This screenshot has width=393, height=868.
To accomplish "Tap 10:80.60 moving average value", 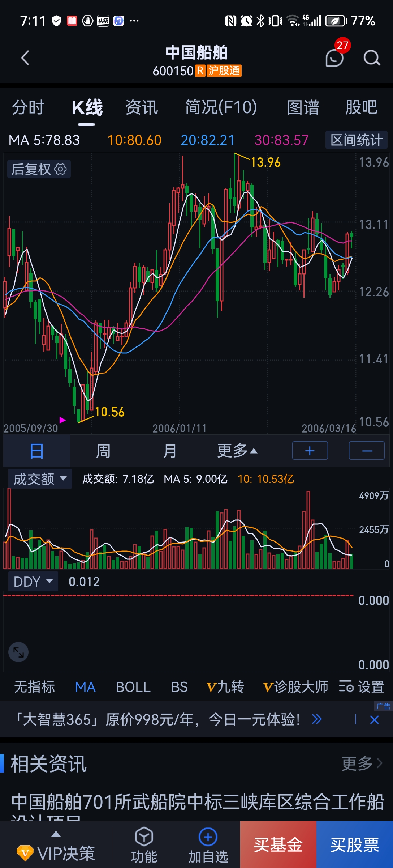I will click(134, 140).
